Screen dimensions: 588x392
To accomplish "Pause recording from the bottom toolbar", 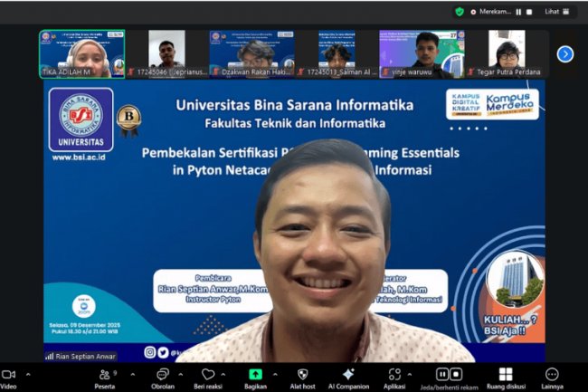I will coord(442,375).
